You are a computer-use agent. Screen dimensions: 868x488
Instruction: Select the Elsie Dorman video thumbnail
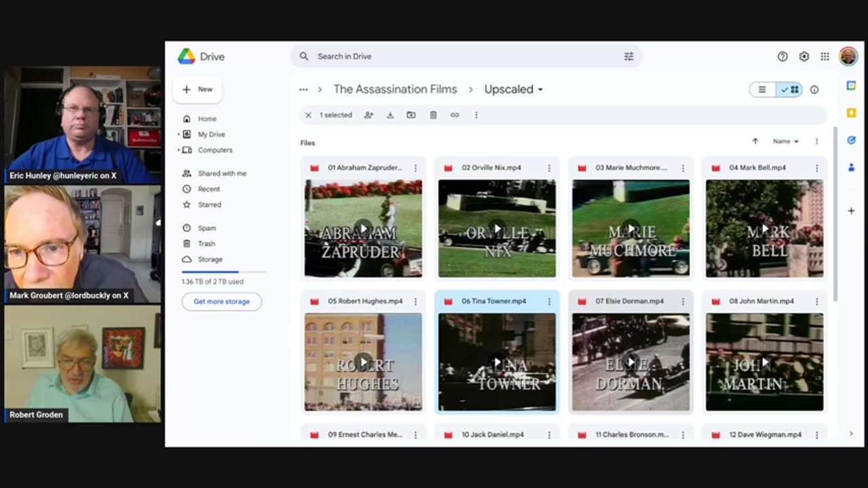[631, 362]
